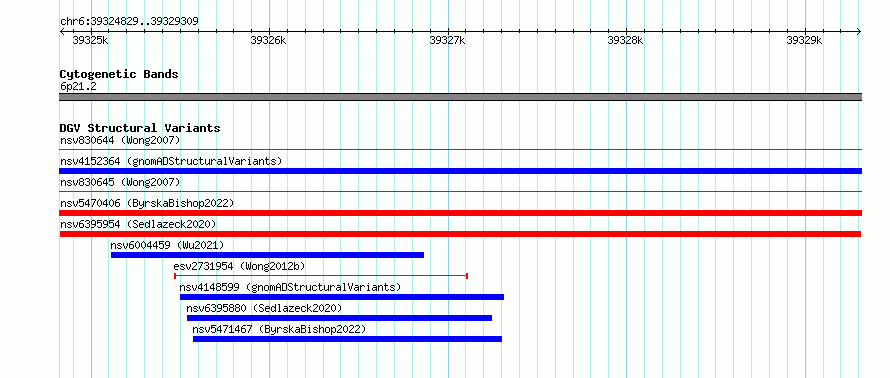Click the Cytogenetic Bands track title

pyautogui.click(x=119, y=74)
